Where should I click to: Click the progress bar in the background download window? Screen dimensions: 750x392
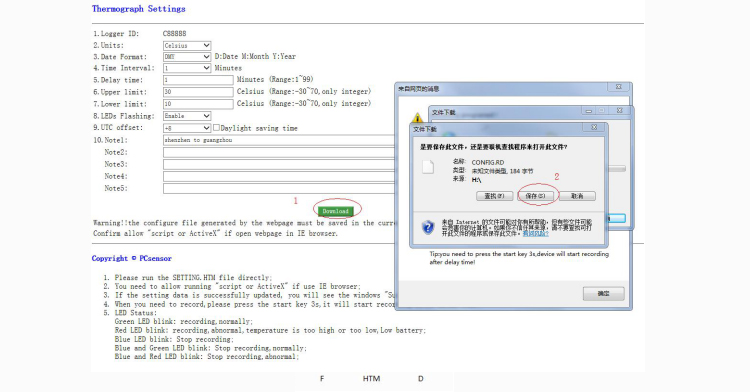[616, 169]
